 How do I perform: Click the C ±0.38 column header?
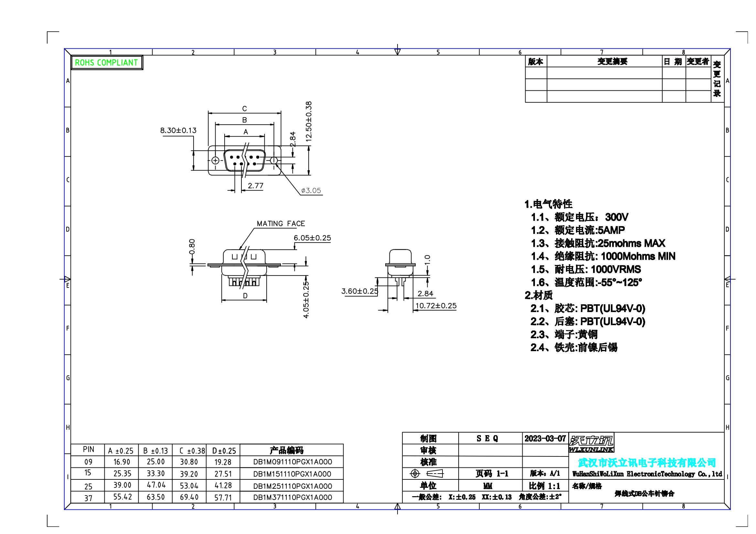[x=192, y=451]
